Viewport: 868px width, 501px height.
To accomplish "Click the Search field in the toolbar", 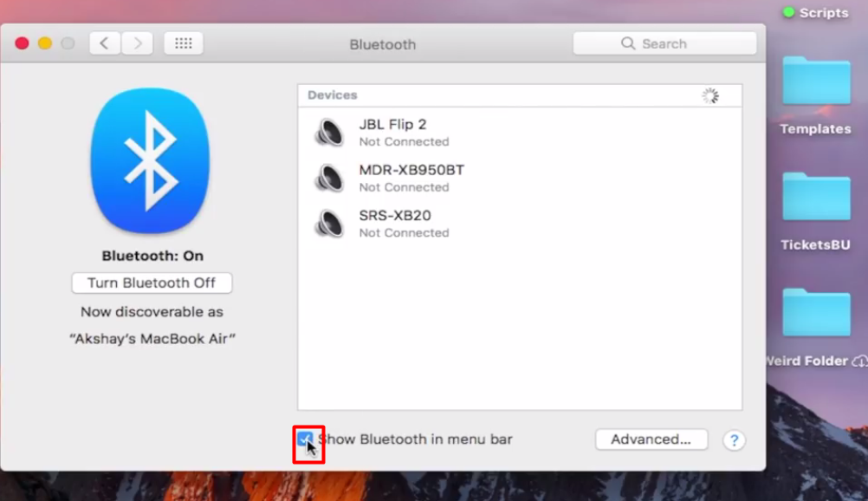I will (664, 43).
